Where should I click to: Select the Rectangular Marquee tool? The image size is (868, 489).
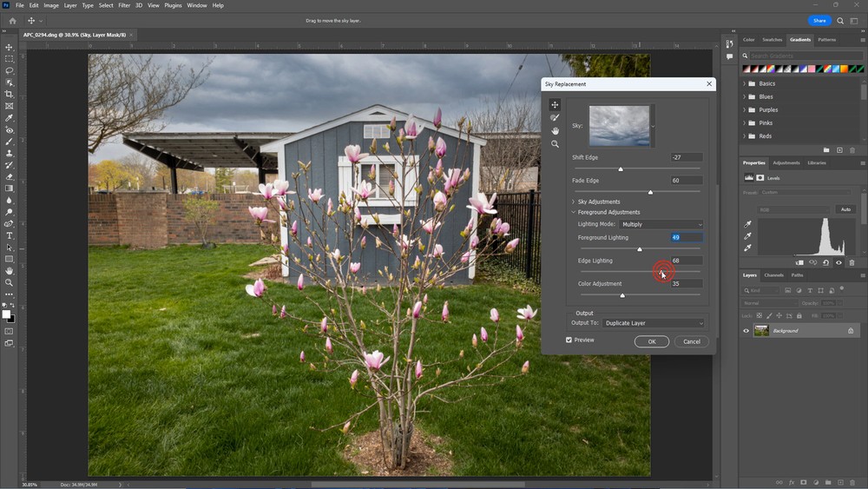[x=9, y=59]
